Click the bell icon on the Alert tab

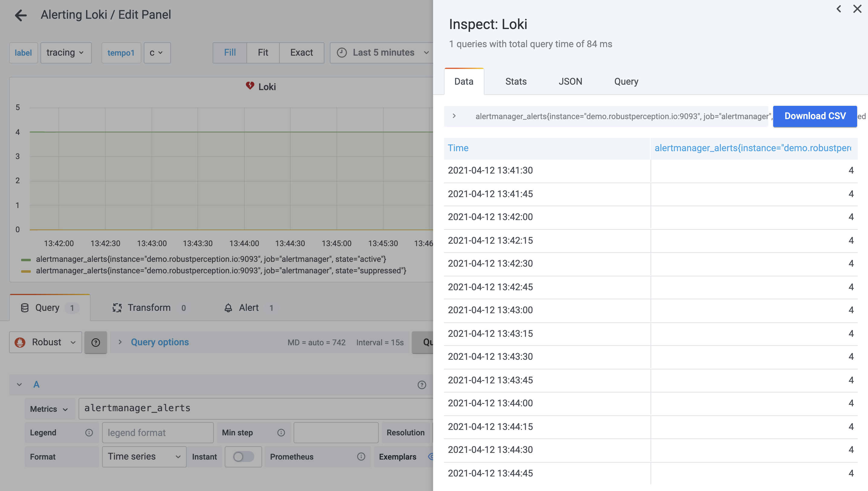228,307
